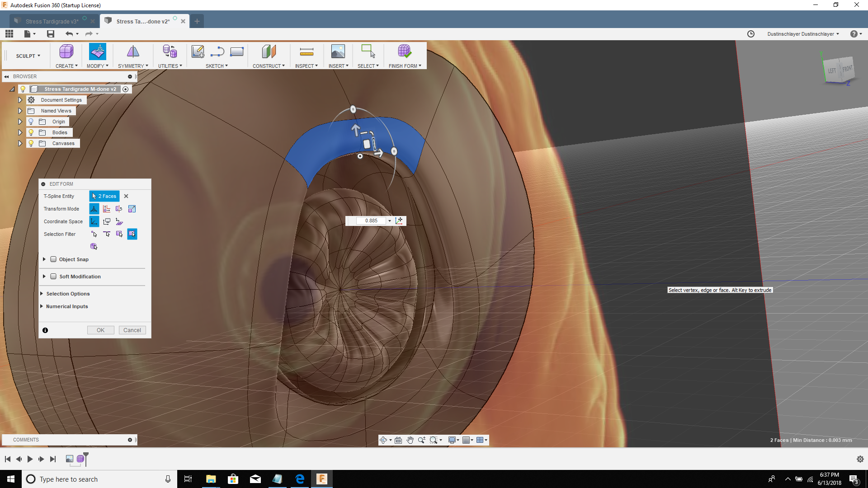Set coordinate space to View

click(107, 221)
